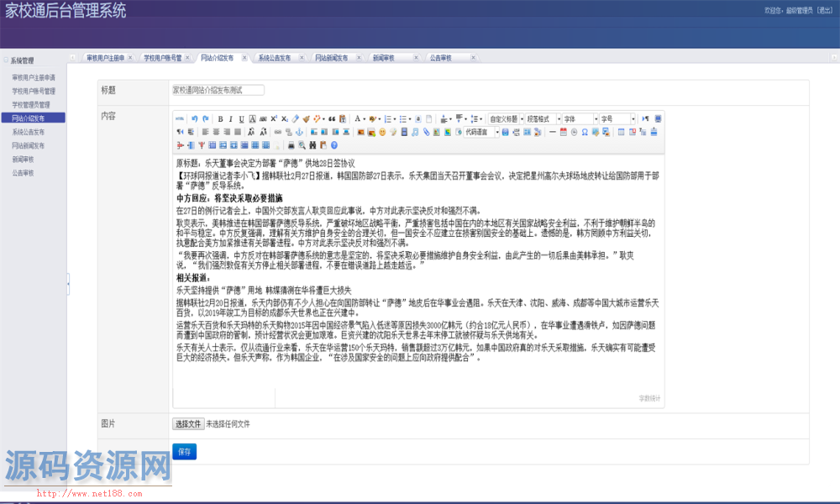840x504 pixels.
Task: Toggle italic formatting
Action: click(x=231, y=119)
